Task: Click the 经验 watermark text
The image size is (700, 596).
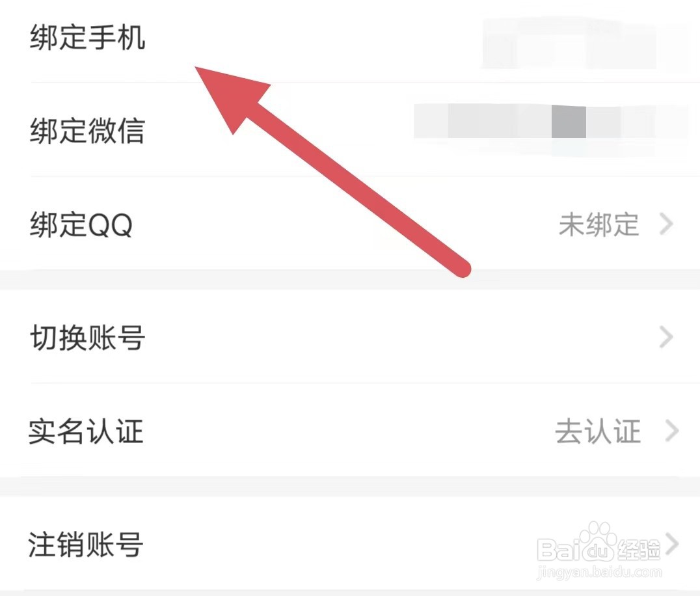Action: pyautogui.click(x=639, y=550)
